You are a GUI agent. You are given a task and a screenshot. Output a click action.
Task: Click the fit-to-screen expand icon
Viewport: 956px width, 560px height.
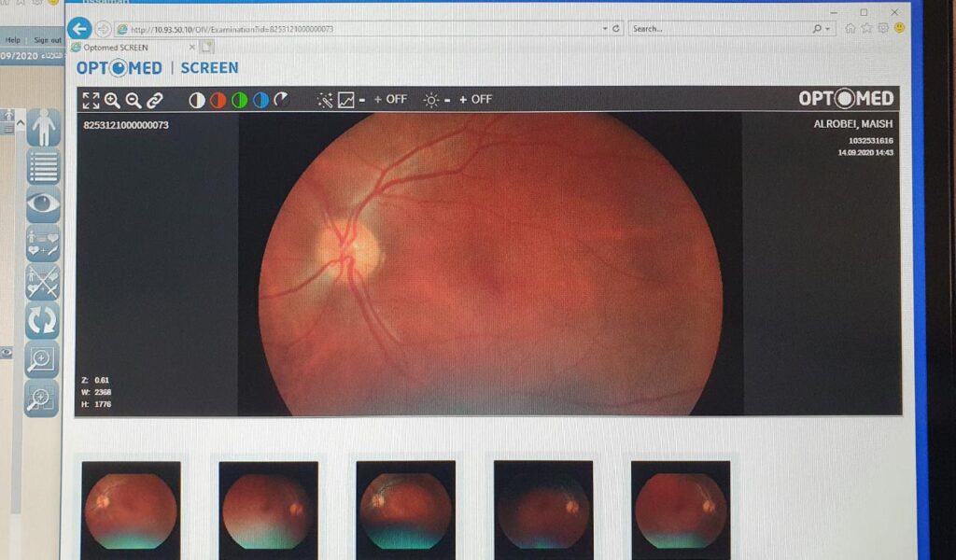point(91,100)
